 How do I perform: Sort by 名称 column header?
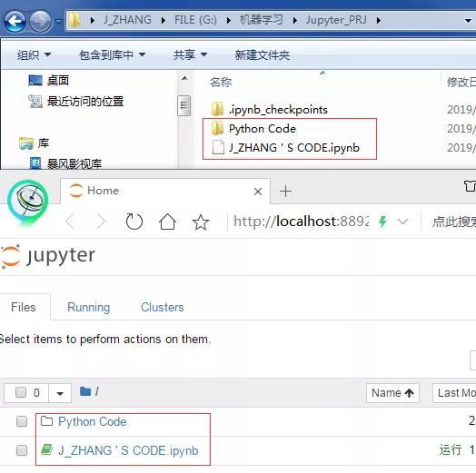click(221, 82)
